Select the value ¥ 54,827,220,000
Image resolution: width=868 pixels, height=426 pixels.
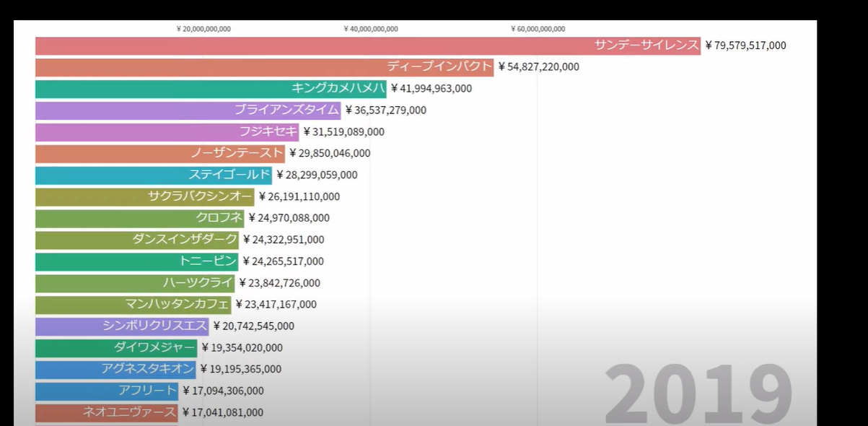(x=538, y=67)
